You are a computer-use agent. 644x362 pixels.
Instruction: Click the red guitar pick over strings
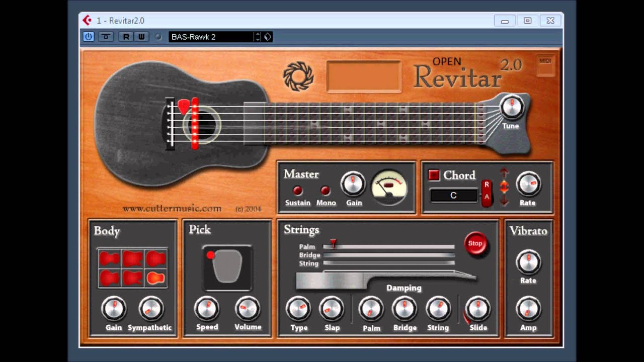pyautogui.click(x=184, y=106)
